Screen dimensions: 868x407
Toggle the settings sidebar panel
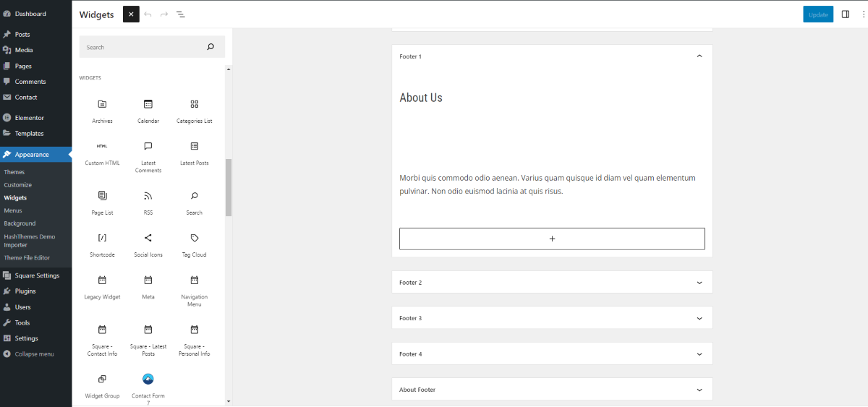pos(846,14)
